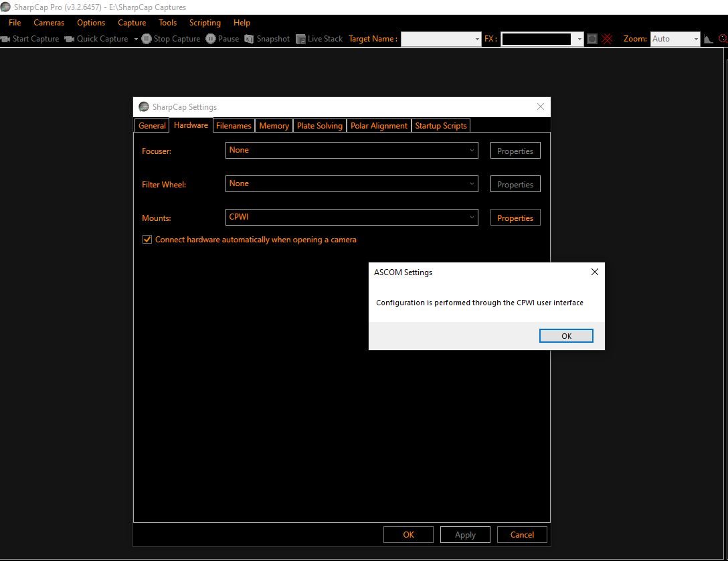Click the Stop Capture toolbar button

(x=171, y=39)
